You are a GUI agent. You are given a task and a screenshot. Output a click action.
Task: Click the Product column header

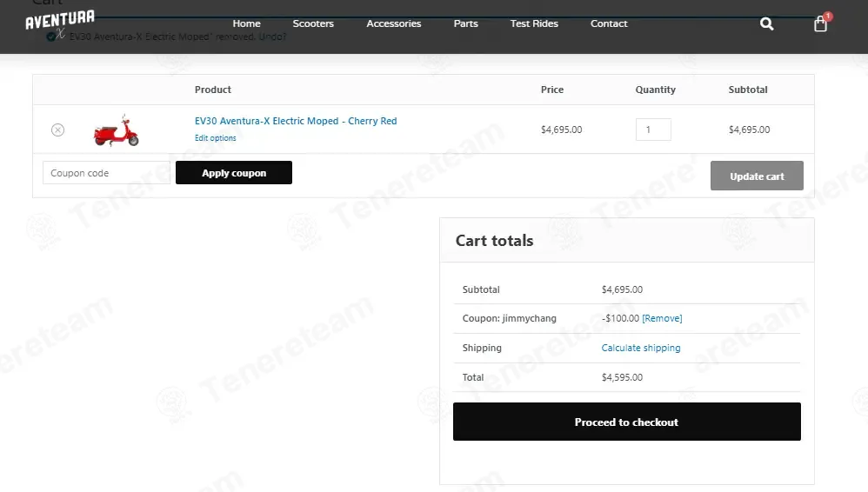tap(212, 90)
